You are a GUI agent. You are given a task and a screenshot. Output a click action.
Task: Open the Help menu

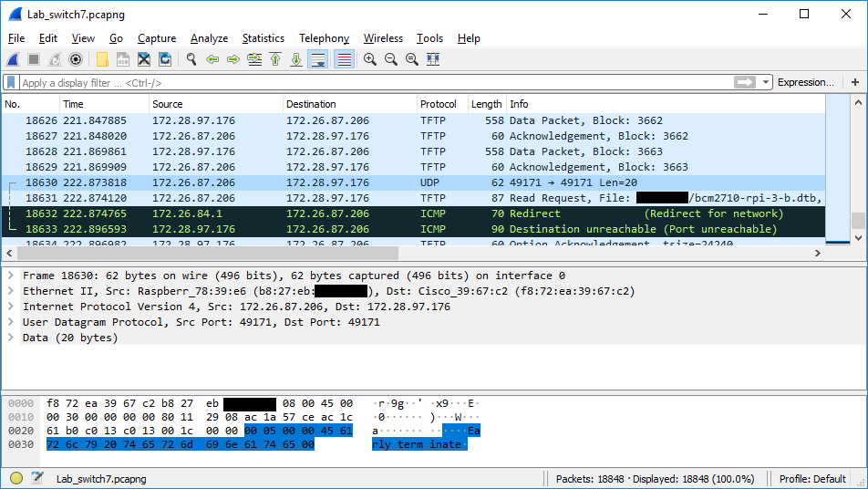click(x=469, y=38)
